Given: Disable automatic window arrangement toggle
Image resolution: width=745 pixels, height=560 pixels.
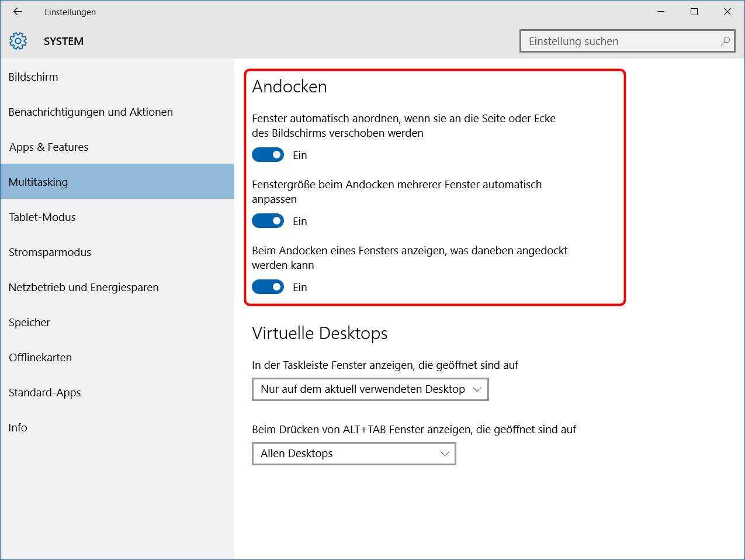Looking at the screenshot, I should [x=268, y=155].
